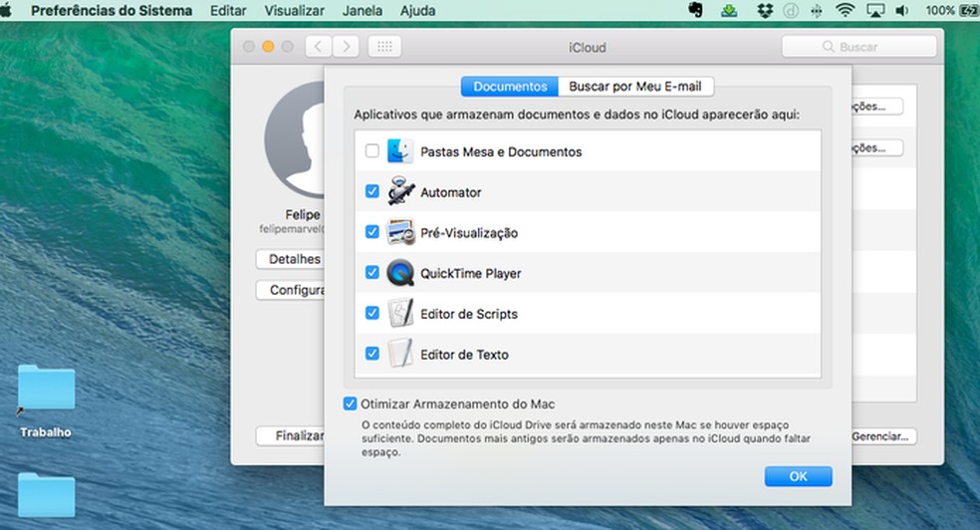
Task: Click the Pastas Mesa e Documentos label
Action: [x=501, y=151]
